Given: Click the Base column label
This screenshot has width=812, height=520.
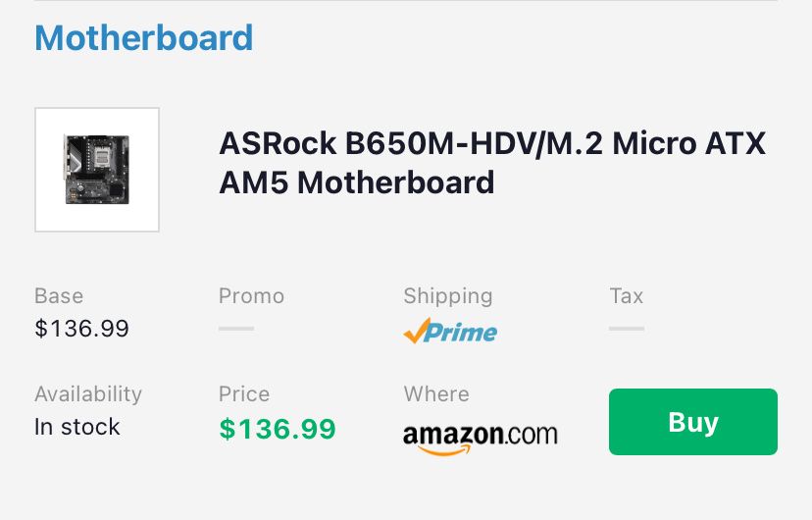Looking at the screenshot, I should [x=59, y=296].
